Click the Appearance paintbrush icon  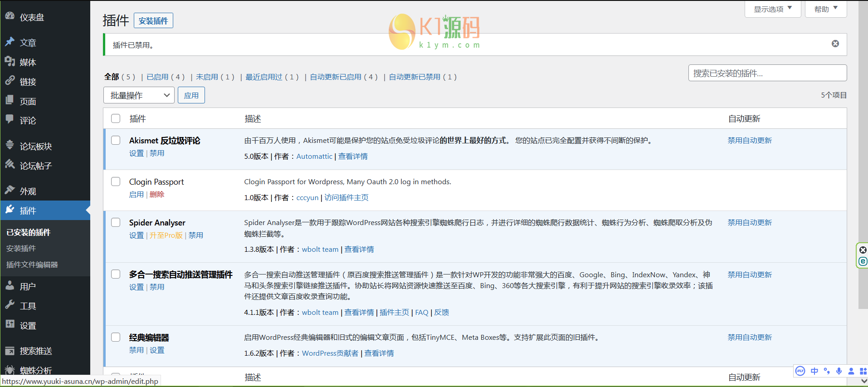pyautogui.click(x=10, y=190)
